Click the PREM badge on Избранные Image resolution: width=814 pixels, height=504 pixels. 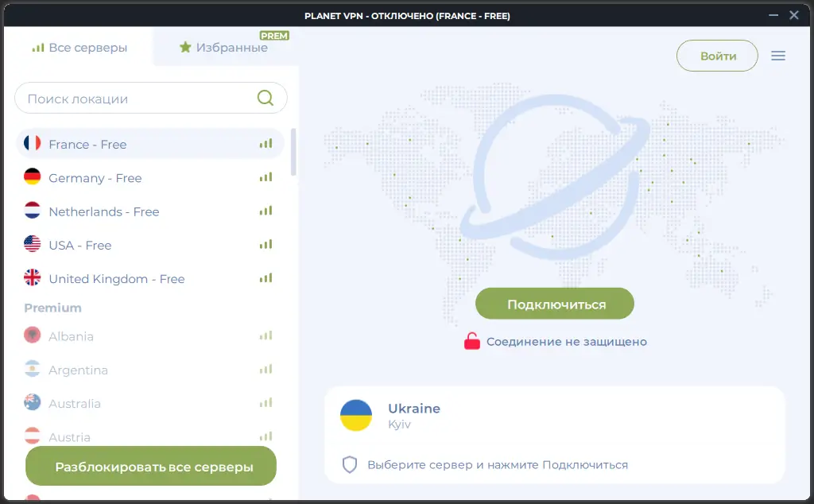coord(274,35)
